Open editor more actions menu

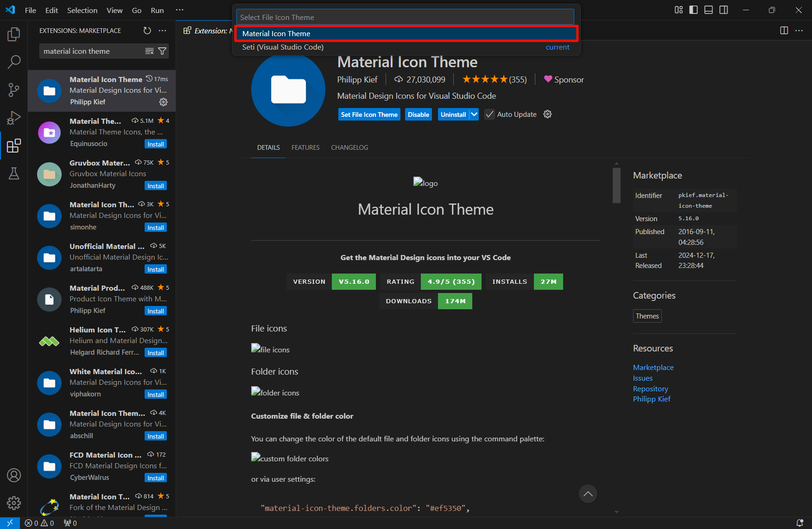point(799,31)
